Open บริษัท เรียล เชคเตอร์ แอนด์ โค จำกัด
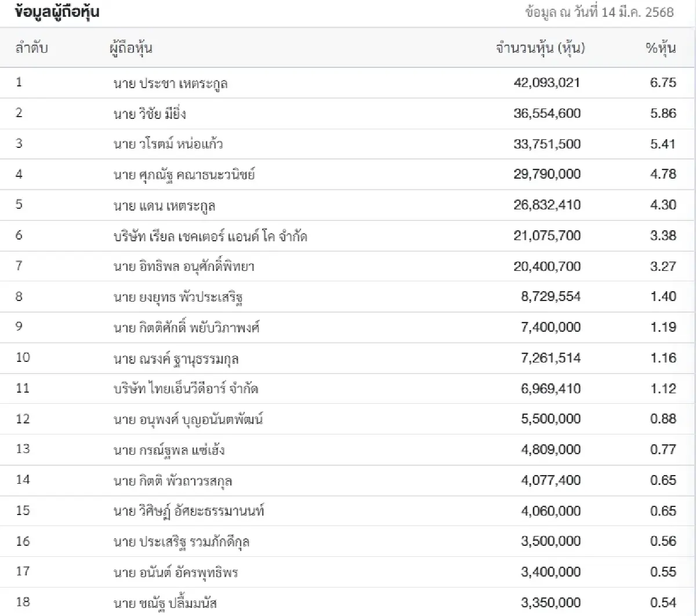 click(211, 236)
